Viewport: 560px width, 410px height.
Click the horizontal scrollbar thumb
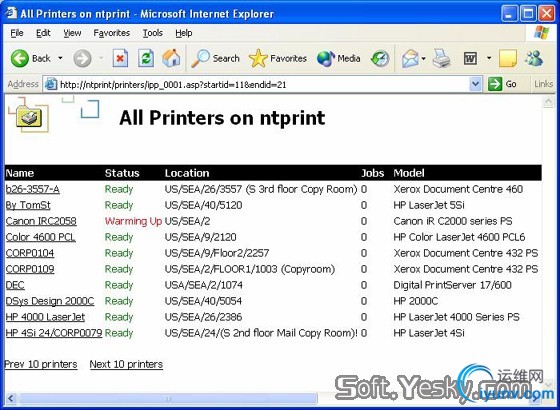(x=168, y=398)
